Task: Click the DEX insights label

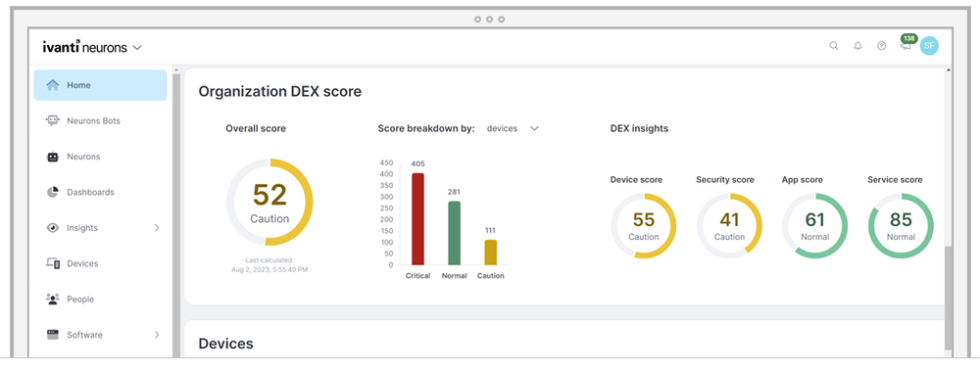Action: coord(639,128)
